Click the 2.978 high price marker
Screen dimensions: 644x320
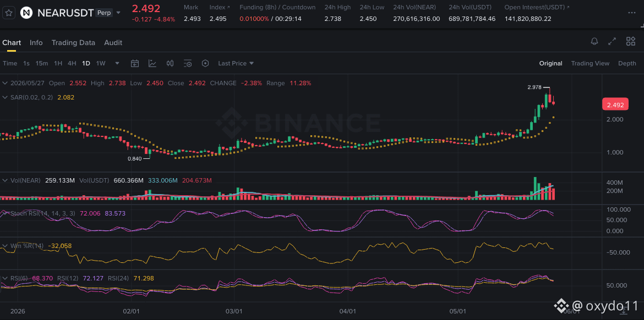click(534, 87)
